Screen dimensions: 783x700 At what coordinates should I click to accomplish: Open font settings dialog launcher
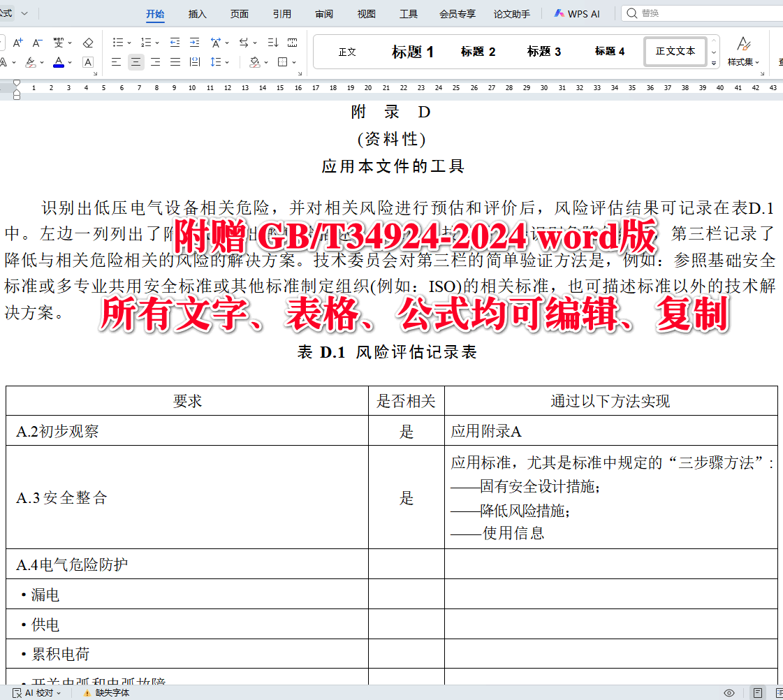click(96, 74)
